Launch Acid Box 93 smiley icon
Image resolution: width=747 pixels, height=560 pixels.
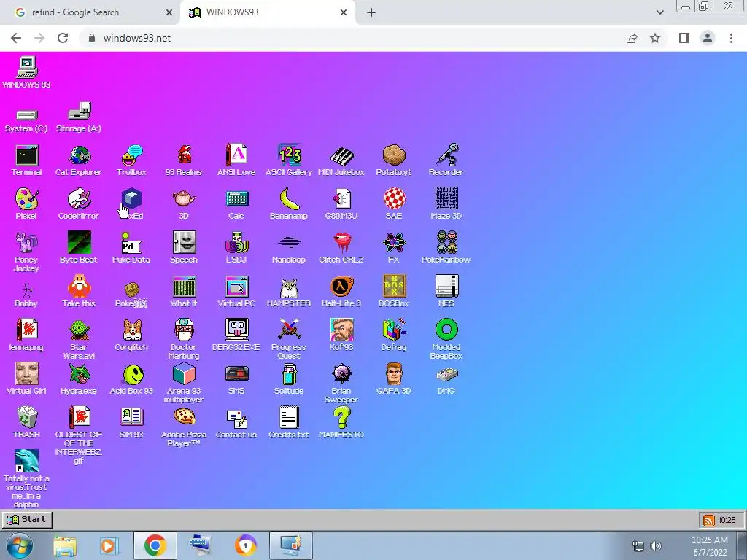[131, 379]
